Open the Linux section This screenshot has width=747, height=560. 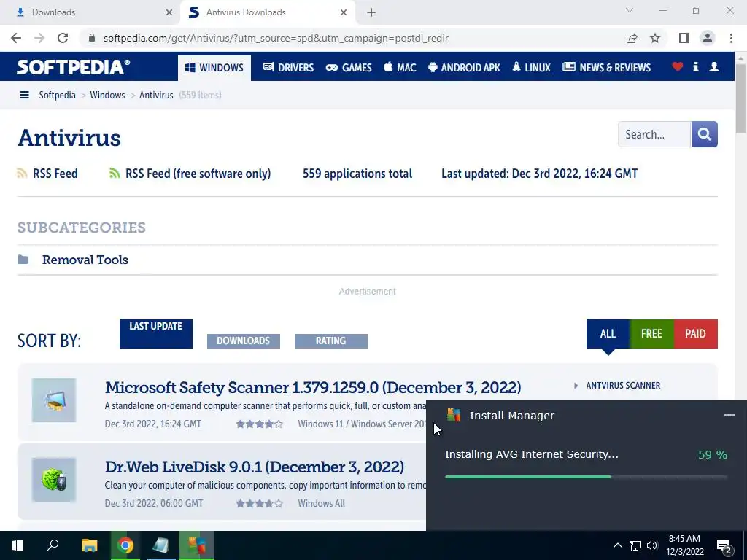pyautogui.click(x=531, y=68)
